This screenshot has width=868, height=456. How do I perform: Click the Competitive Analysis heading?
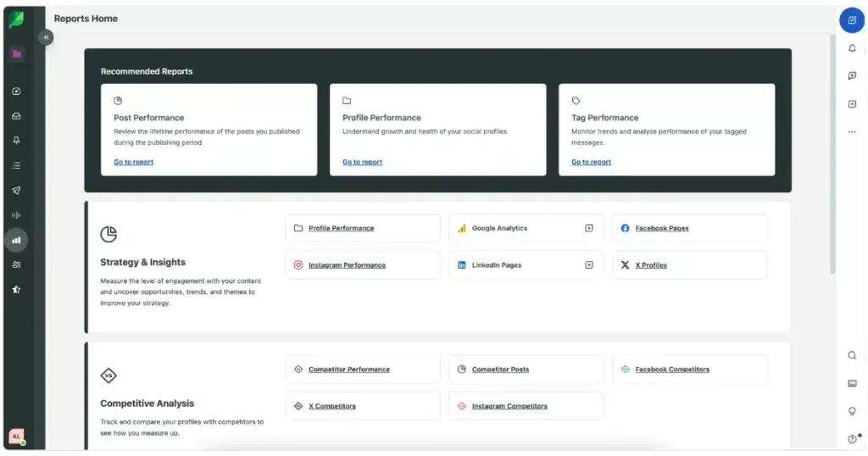click(147, 403)
